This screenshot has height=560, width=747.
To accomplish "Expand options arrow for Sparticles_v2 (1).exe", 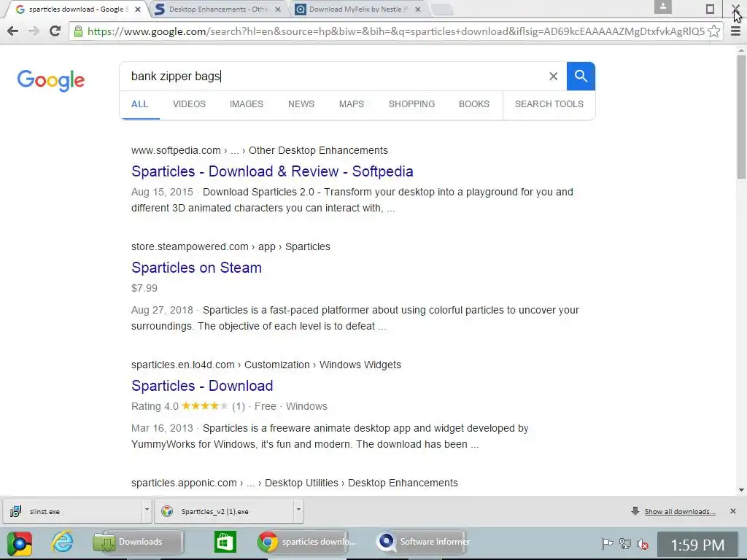I will click(x=298, y=510).
